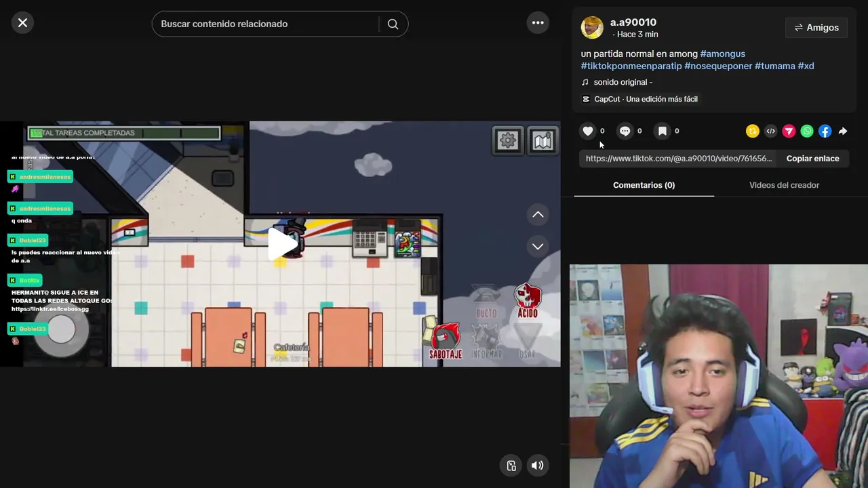
Task: Open the #tiktokponmeenparatip hashtag
Action: (x=631, y=66)
